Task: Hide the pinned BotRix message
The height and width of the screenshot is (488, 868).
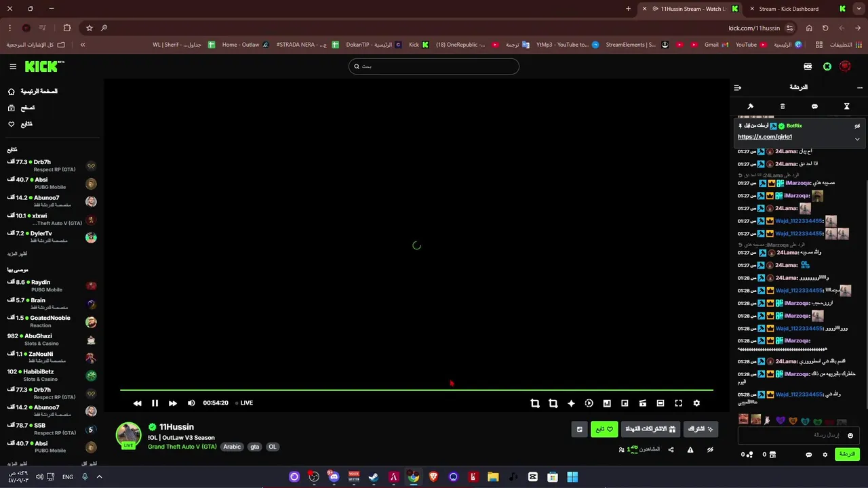Action: [x=857, y=126]
